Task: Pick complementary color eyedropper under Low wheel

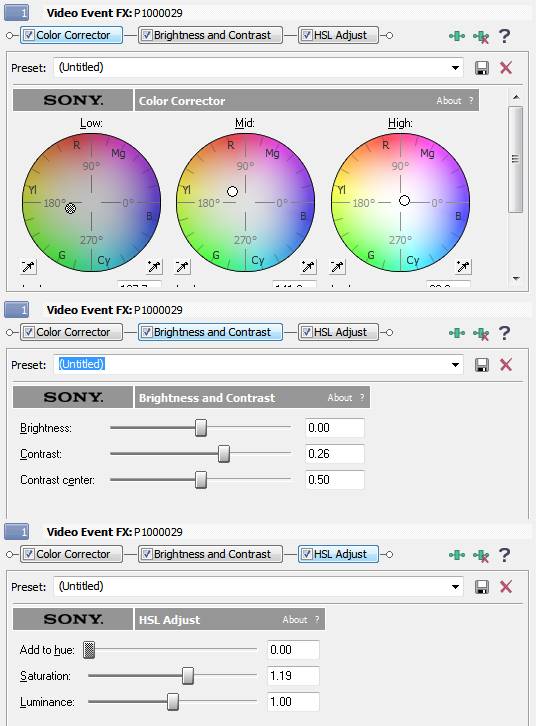Action: pos(28,267)
